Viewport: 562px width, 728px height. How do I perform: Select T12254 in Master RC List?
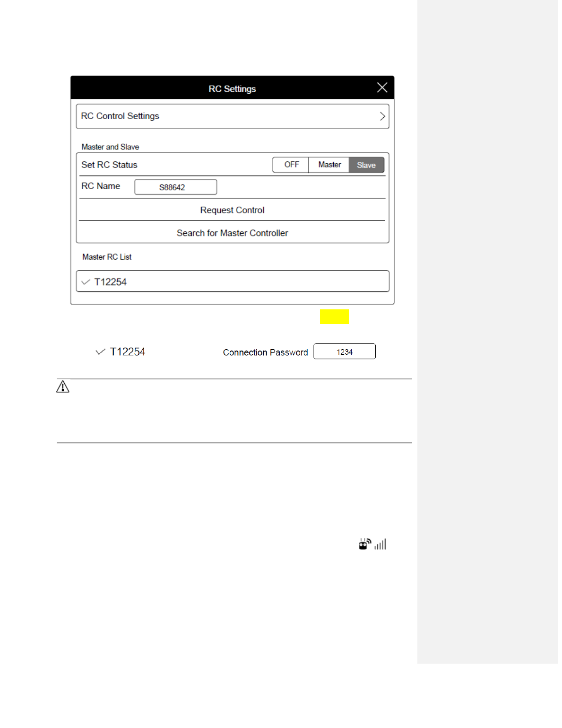pos(233,281)
